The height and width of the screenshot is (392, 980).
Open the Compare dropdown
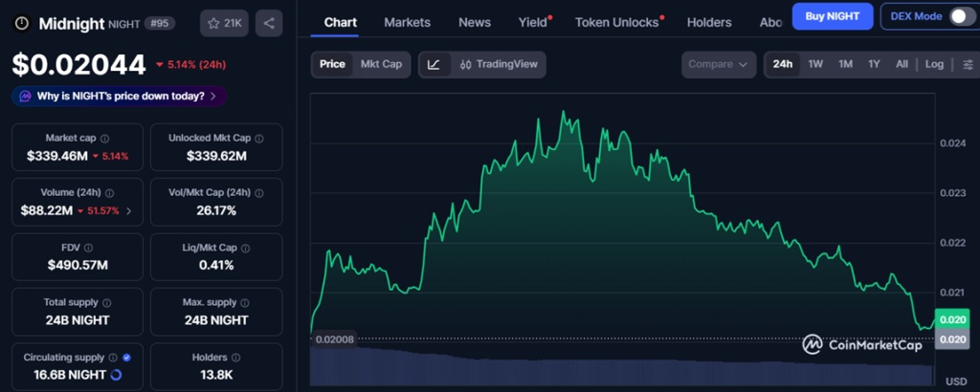718,64
